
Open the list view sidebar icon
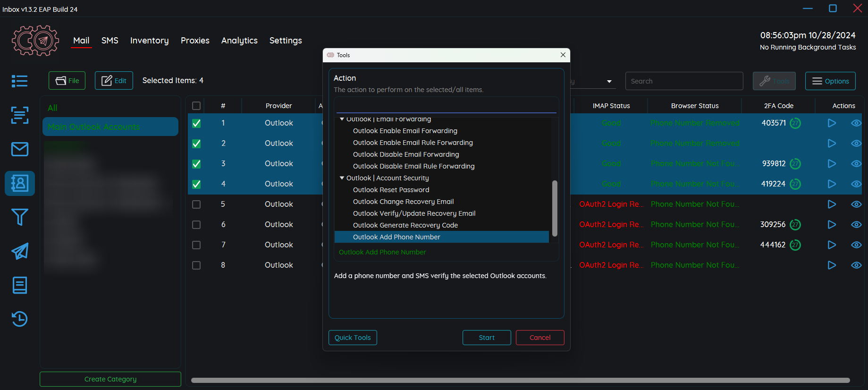[x=19, y=81]
